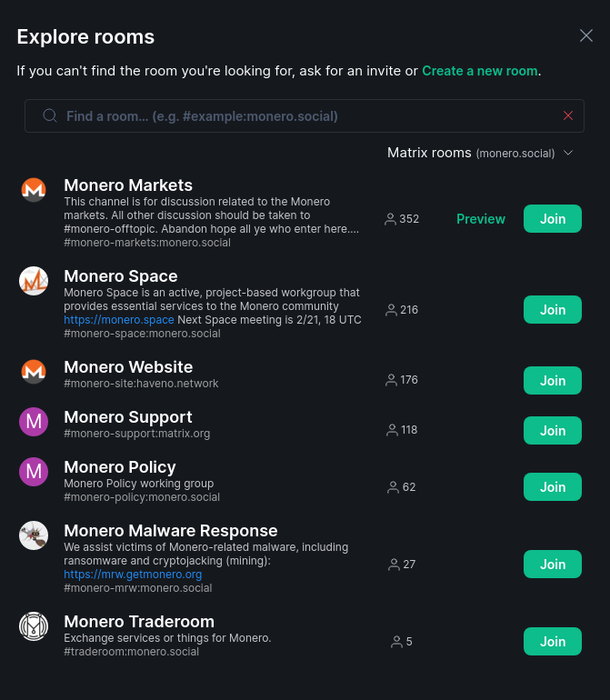Image resolution: width=610 pixels, height=700 pixels.
Task: Click the Monero Policy purple M avatar
Action: (x=34, y=472)
